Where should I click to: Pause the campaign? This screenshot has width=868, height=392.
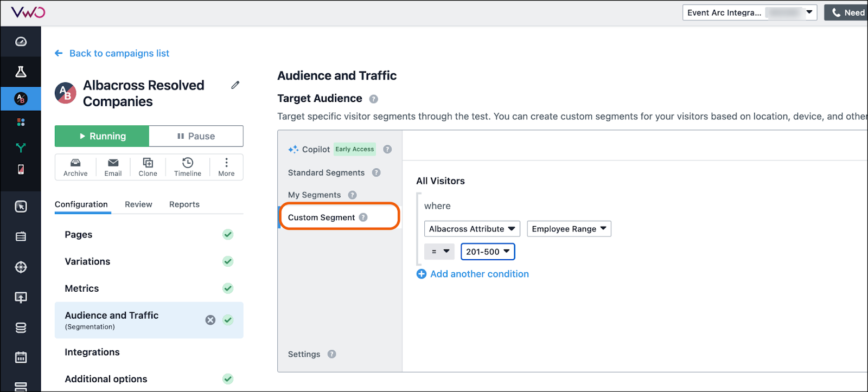tap(196, 136)
